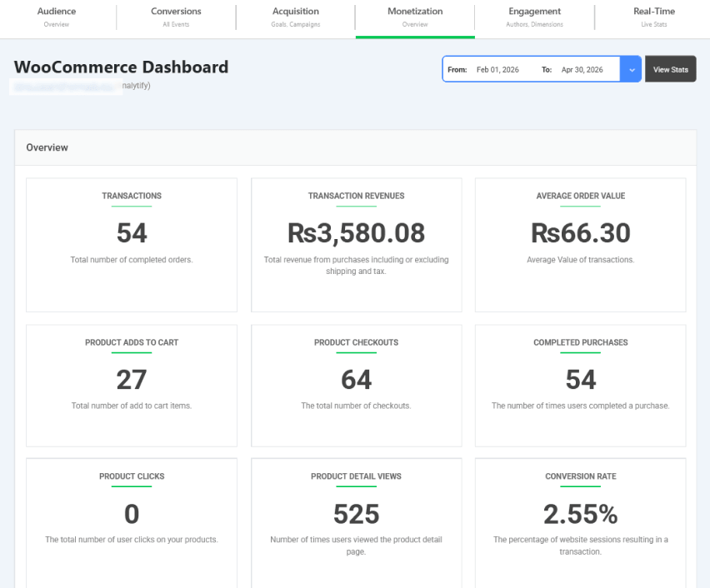Click the PRODUCT CLICKS title

132,476
